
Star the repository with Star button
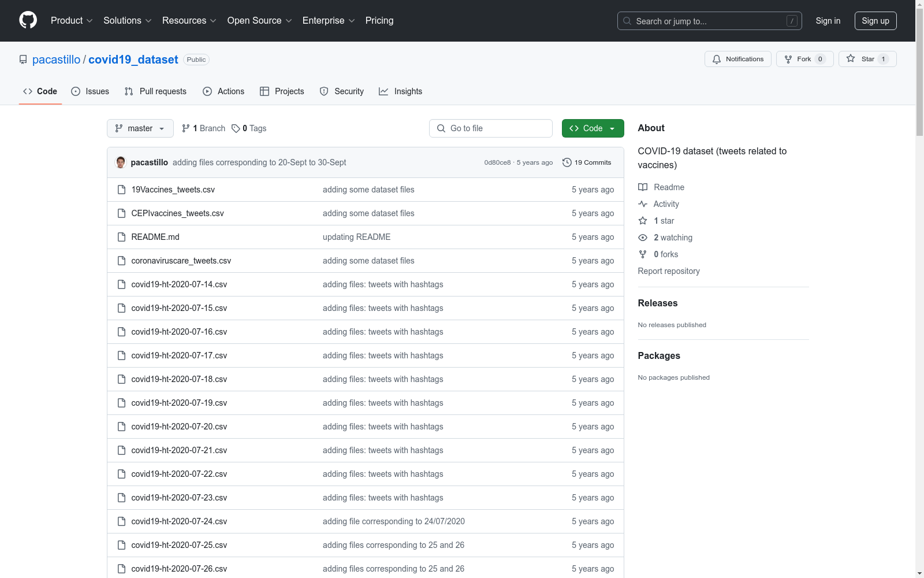click(x=867, y=59)
